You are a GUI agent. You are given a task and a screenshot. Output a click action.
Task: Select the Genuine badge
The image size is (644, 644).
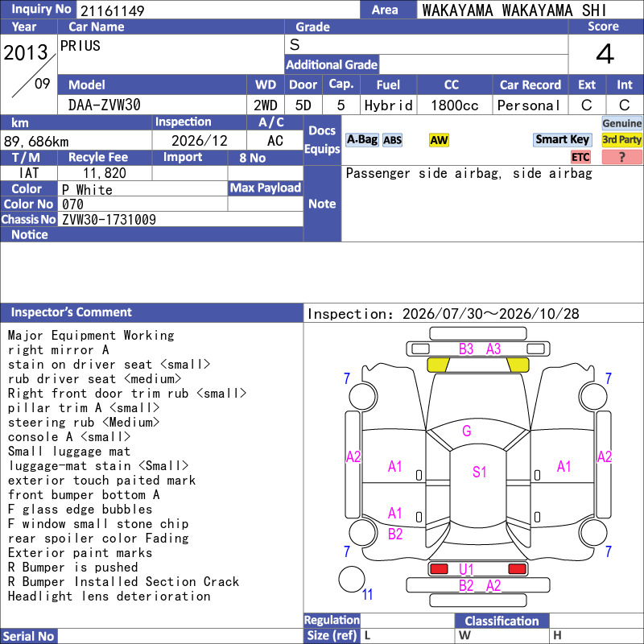621,123
